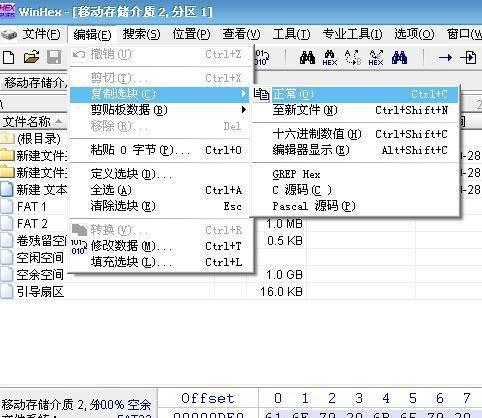Image resolution: width=482 pixels, height=418 pixels.
Task: Open the 文件(F) menu
Action: click(x=41, y=34)
